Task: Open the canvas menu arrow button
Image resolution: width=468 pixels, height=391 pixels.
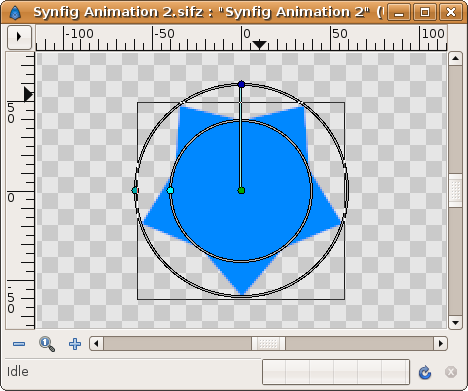Action: pyautogui.click(x=19, y=37)
